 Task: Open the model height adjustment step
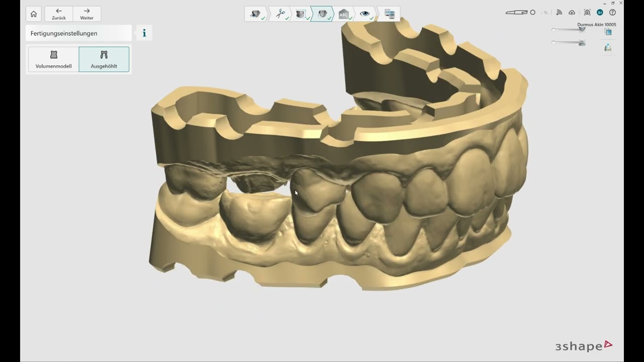tap(301, 14)
